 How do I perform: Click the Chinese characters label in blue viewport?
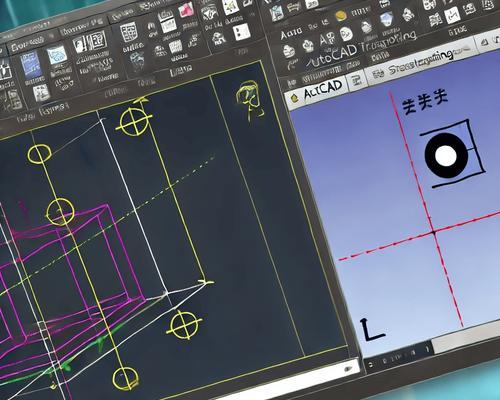point(424,101)
